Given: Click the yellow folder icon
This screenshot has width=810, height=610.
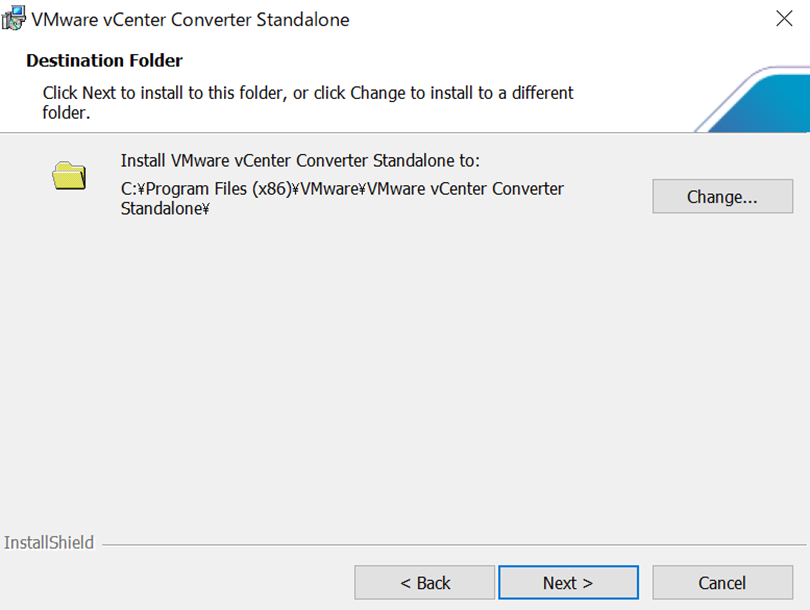Looking at the screenshot, I should pyautogui.click(x=69, y=175).
